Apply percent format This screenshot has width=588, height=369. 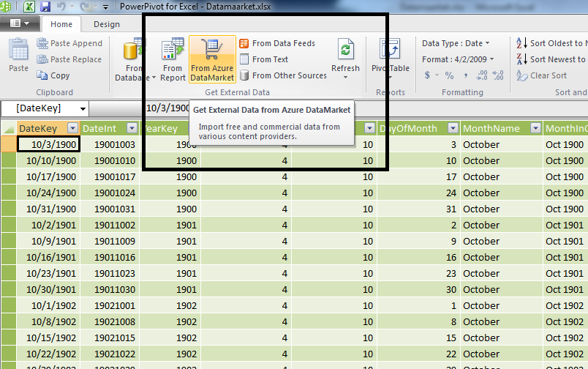pyautogui.click(x=449, y=75)
